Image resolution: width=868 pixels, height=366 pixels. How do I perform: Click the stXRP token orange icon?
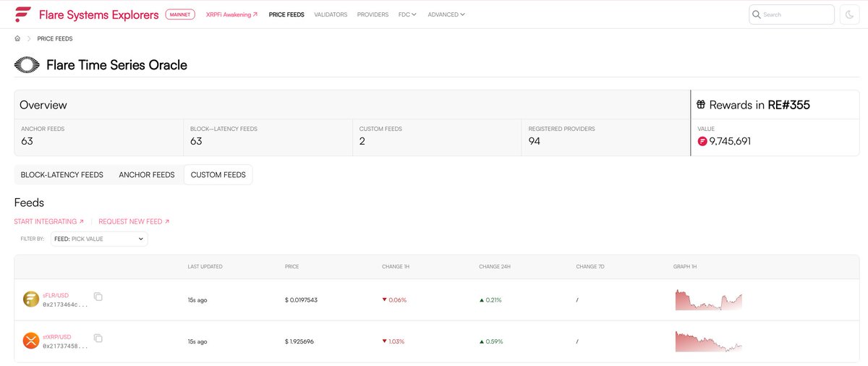pyautogui.click(x=31, y=341)
